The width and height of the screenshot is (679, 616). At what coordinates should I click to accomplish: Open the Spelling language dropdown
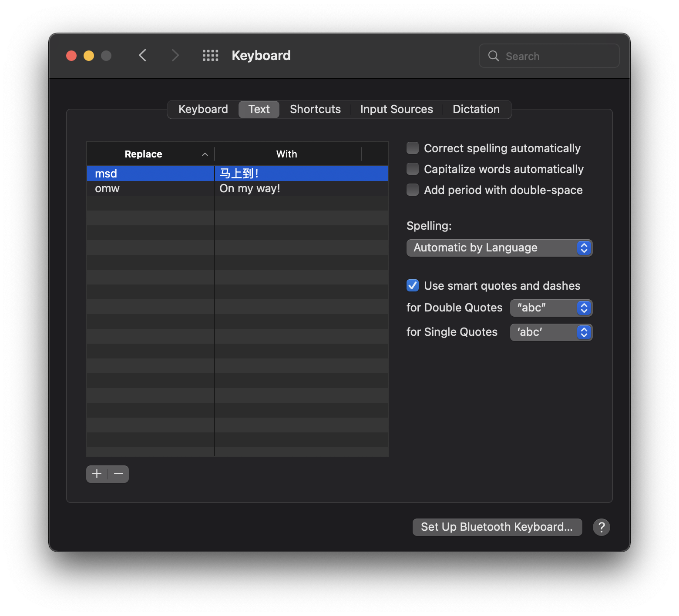click(499, 248)
